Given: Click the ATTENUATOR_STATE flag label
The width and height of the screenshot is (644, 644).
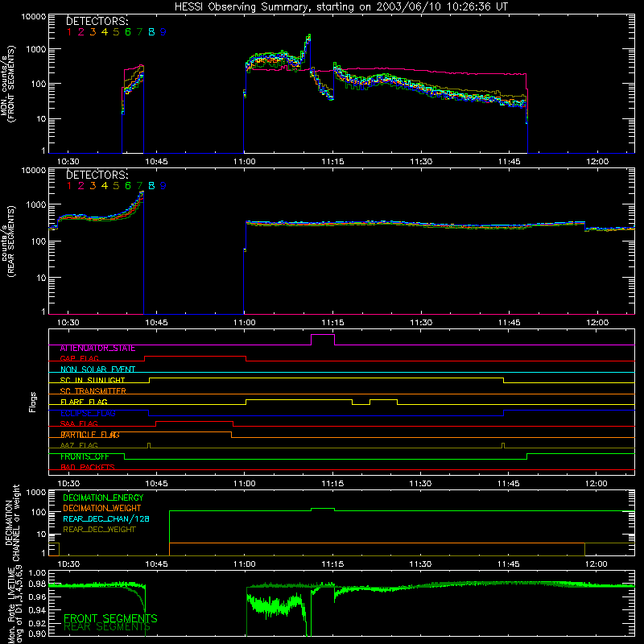Looking at the screenshot, I should click(97, 349).
